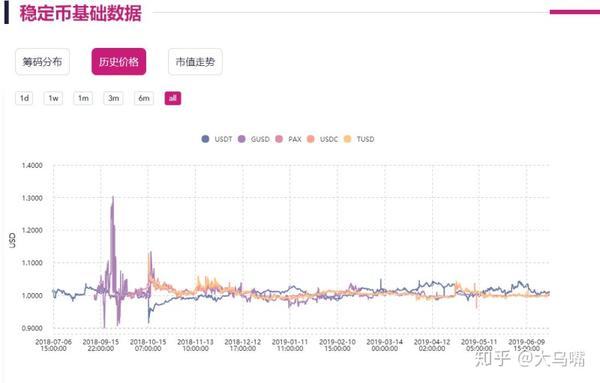This screenshot has height=383, width=600.
Task: Choose the 6m time range
Action: coord(144,98)
